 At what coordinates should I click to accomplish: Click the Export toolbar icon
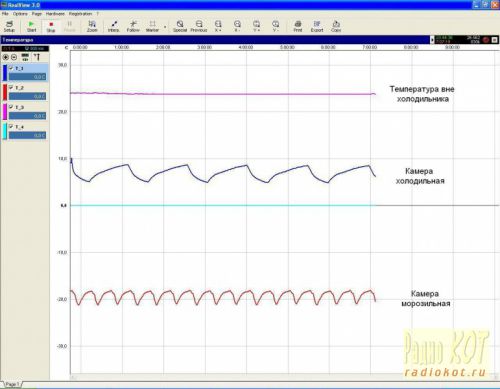click(317, 26)
